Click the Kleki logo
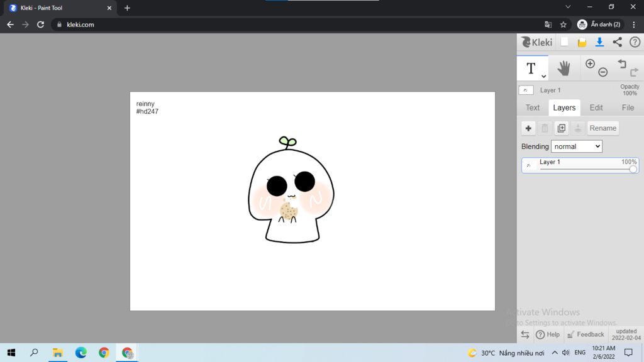 click(x=536, y=42)
